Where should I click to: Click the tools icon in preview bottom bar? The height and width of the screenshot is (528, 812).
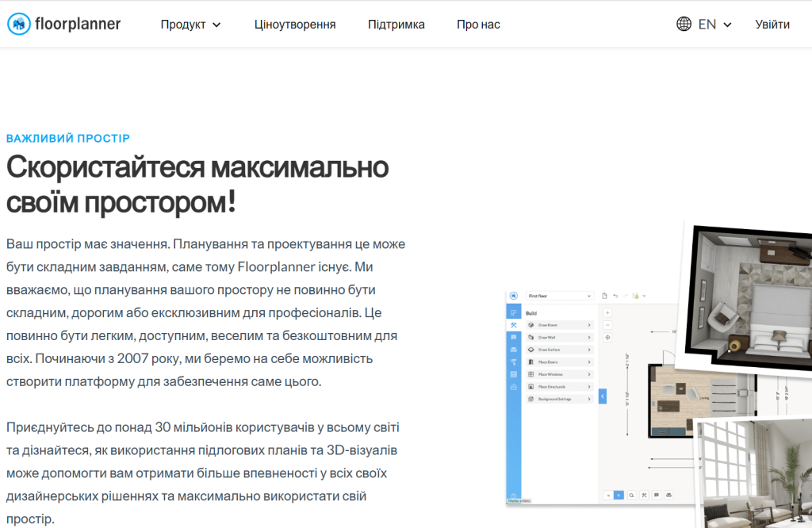pyautogui.click(x=644, y=495)
